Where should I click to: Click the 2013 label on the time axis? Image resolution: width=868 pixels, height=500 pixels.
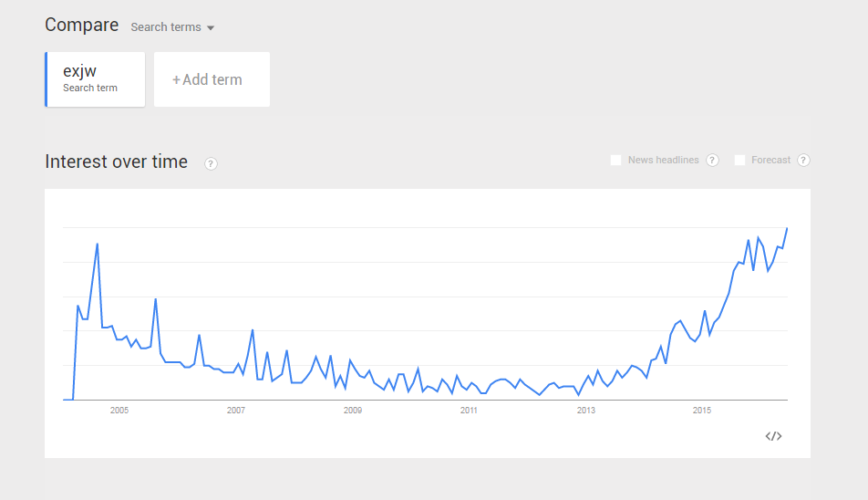(x=585, y=411)
